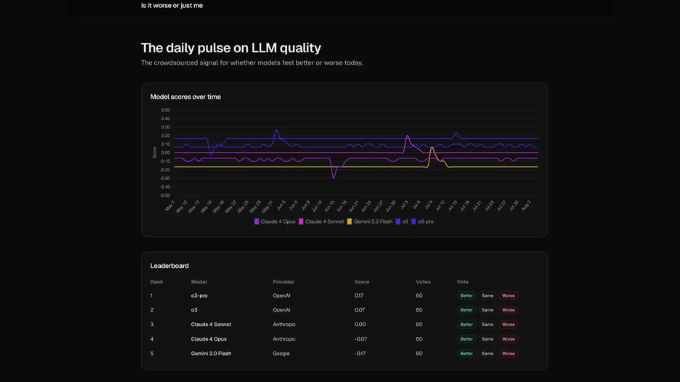Toggle the o3 legend entry
This screenshot has height=382, width=680.
[402, 222]
